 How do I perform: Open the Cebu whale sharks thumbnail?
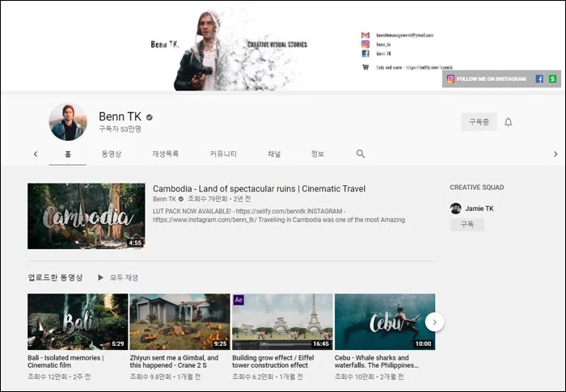click(385, 322)
